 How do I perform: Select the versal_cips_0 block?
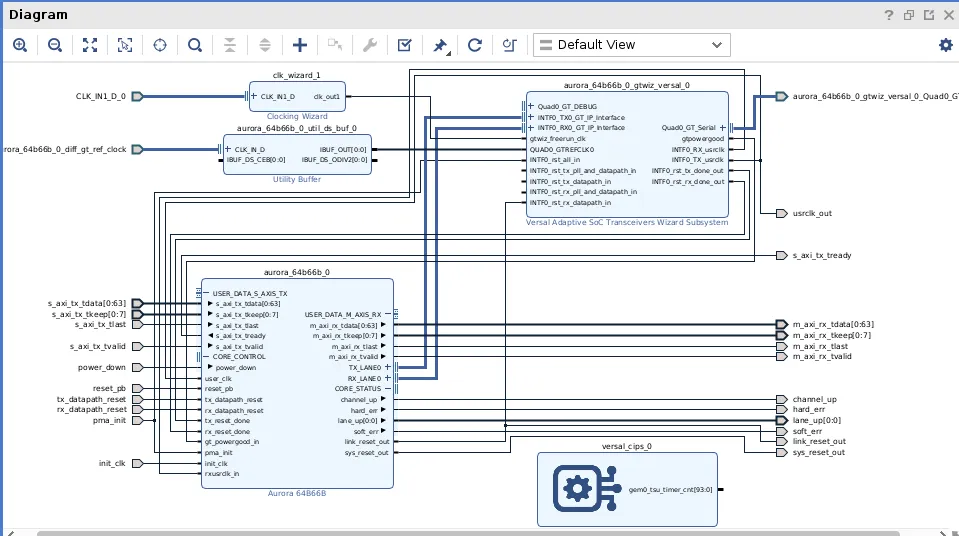pyautogui.click(x=576, y=489)
